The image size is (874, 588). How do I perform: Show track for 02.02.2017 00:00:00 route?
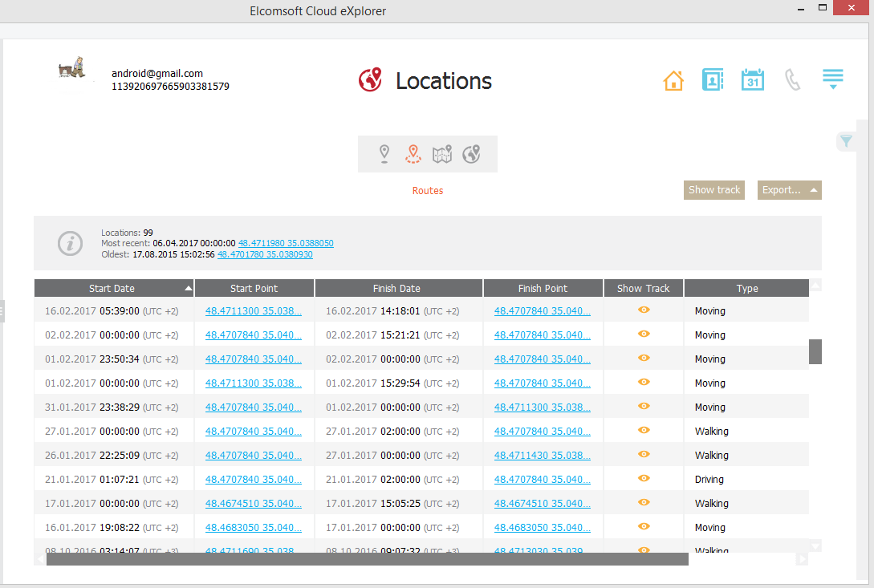click(644, 334)
